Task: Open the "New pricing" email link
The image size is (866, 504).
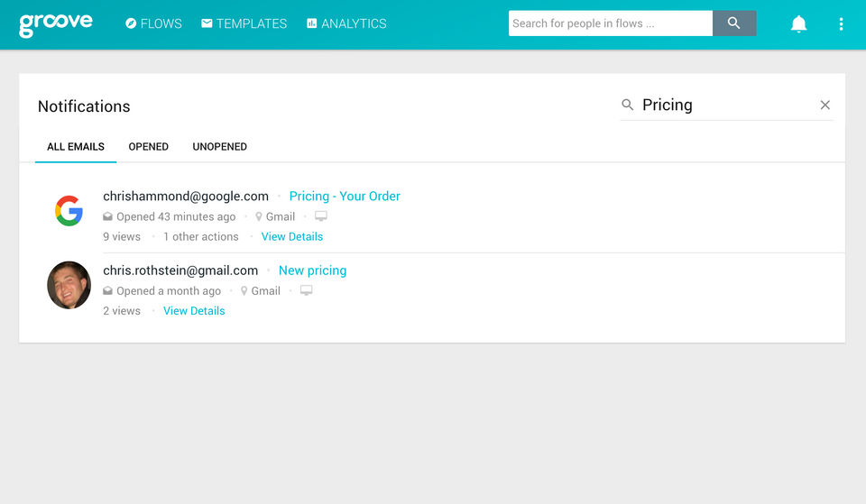Action: coord(312,270)
